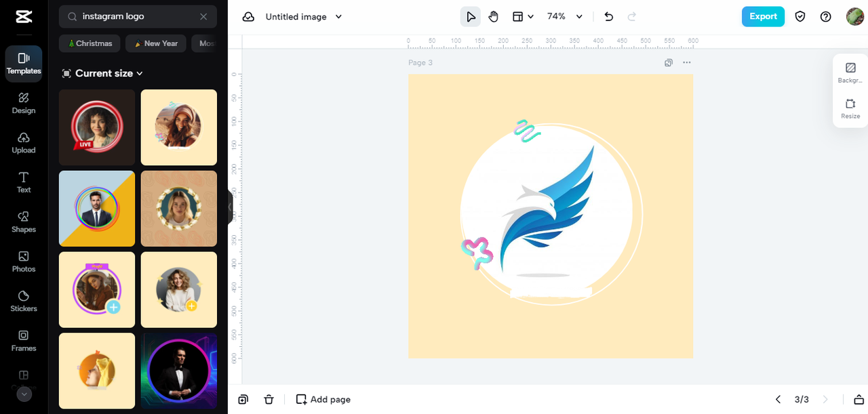Screen dimensions: 868x414
Task: Expand more sidebar items with down chevron
Action: [x=24, y=394]
